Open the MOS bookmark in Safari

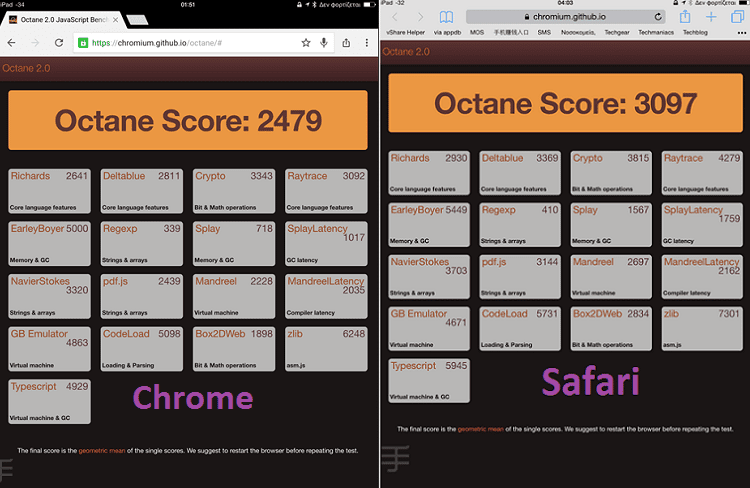tap(476, 33)
